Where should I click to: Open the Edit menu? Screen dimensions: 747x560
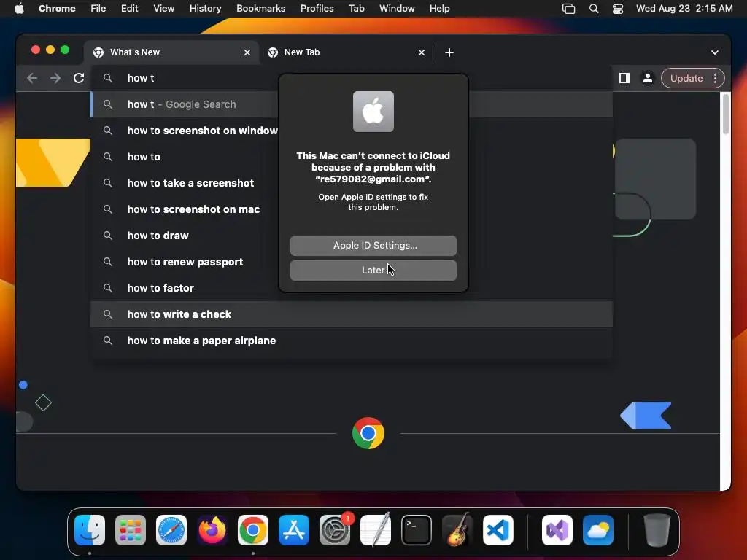[130, 9]
